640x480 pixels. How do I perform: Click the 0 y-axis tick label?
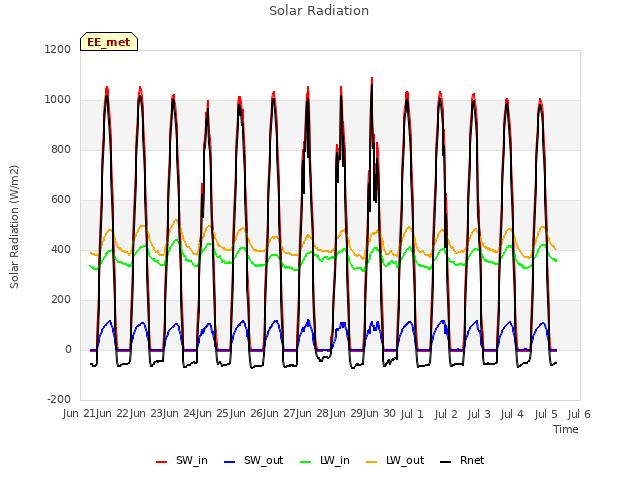(x=68, y=350)
